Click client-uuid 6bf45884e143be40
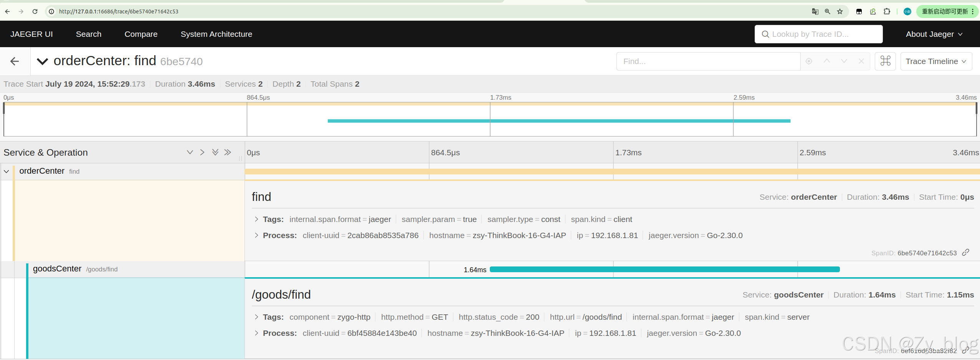 pyautogui.click(x=360, y=333)
